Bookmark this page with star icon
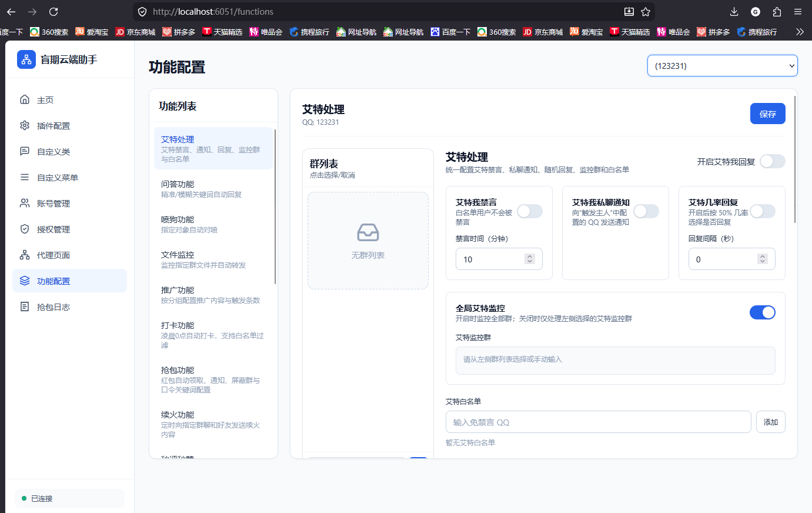The image size is (812, 513). click(646, 12)
